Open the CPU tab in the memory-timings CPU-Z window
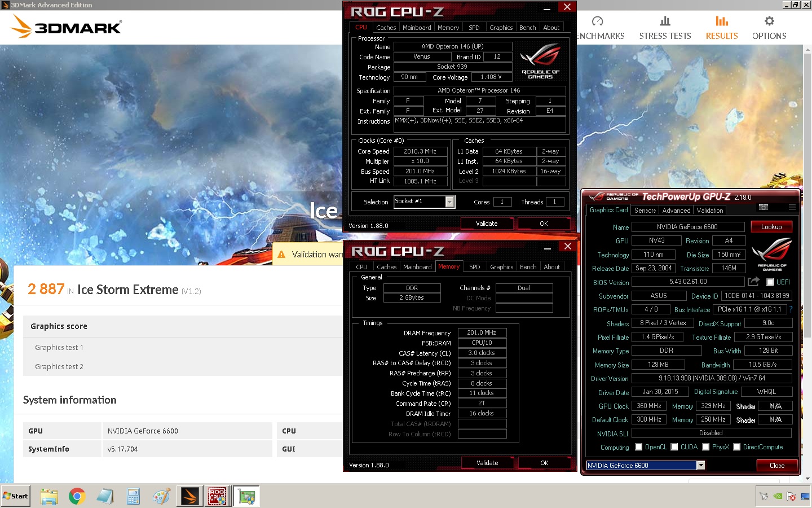Image resolution: width=812 pixels, height=508 pixels. click(362, 267)
